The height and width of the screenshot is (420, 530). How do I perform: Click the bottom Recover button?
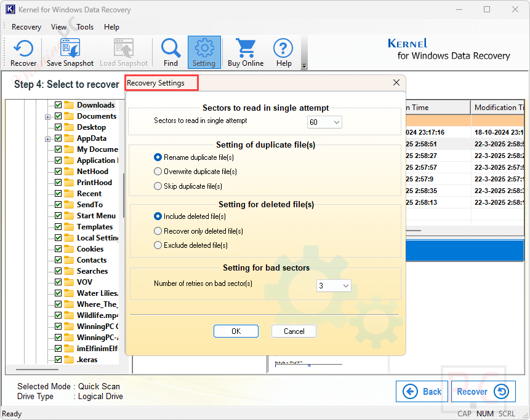click(x=483, y=392)
